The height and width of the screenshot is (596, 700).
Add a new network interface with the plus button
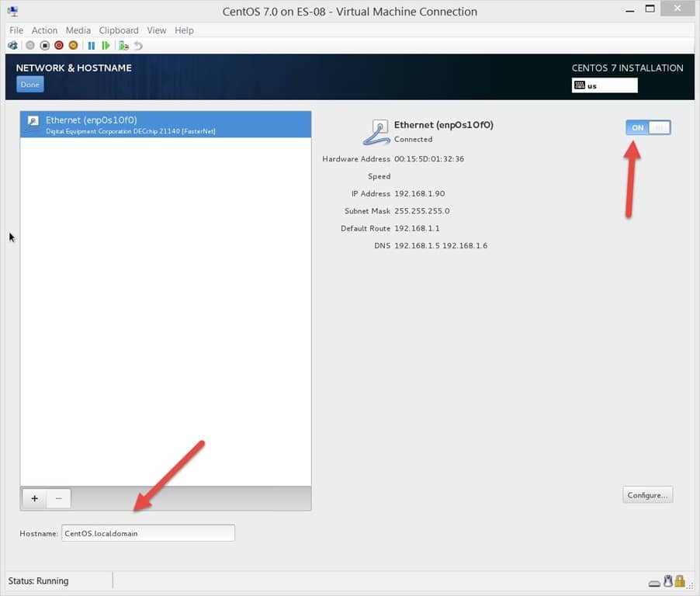tap(34, 498)
